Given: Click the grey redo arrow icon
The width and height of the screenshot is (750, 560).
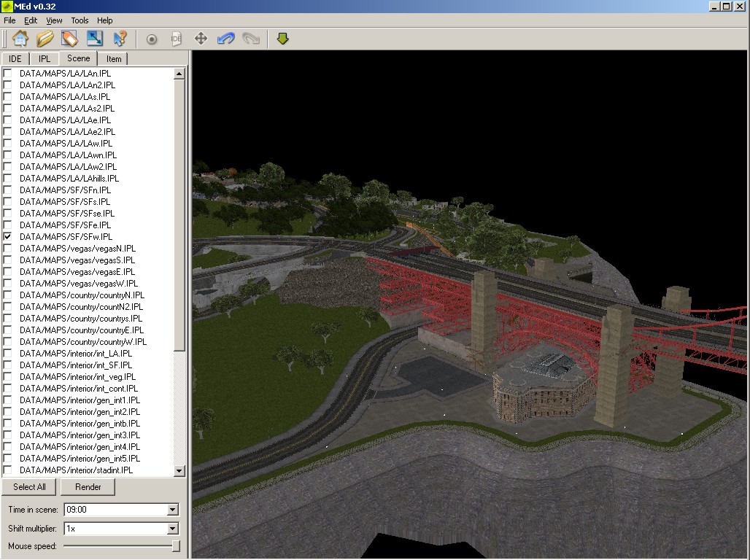Looking at the screenshot, I should click(251, 39).
